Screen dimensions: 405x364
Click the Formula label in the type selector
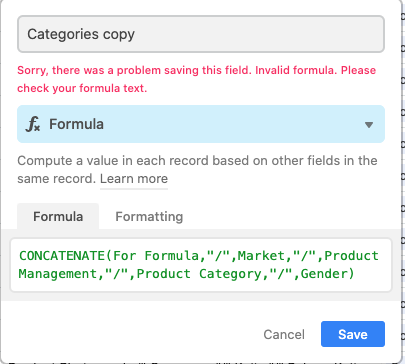click(77, 124)
